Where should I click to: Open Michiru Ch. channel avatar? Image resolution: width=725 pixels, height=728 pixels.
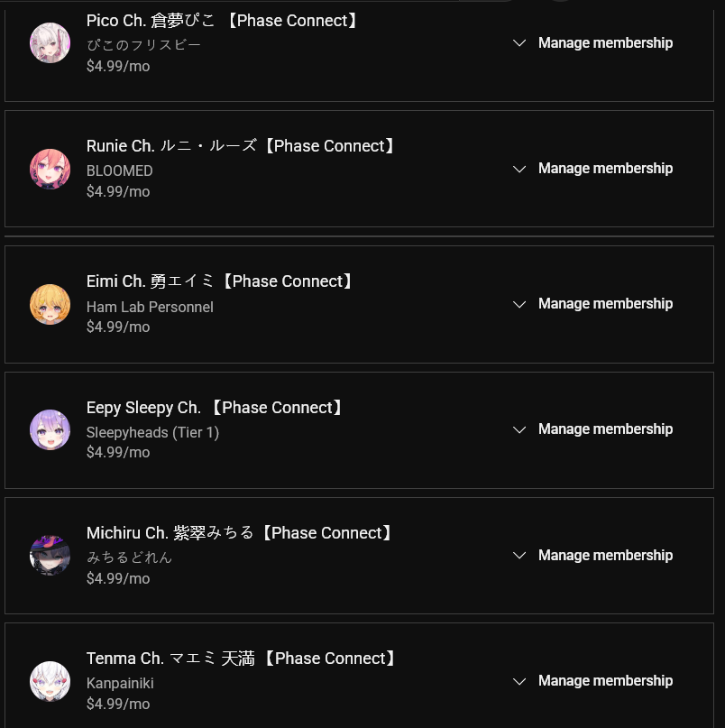pos(50,556)
